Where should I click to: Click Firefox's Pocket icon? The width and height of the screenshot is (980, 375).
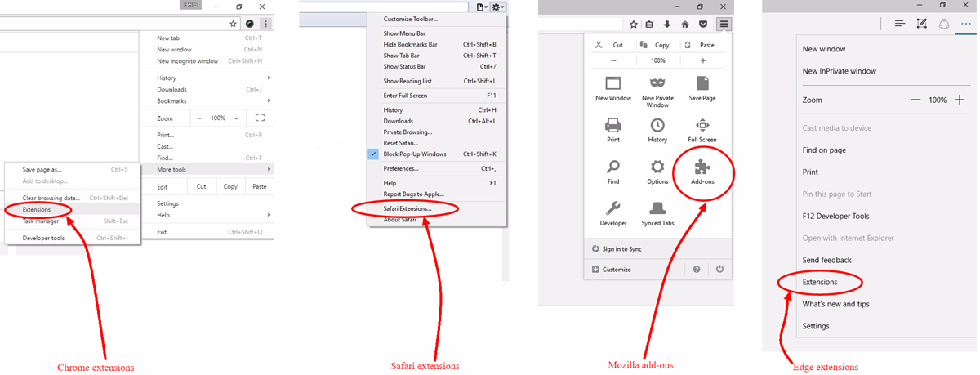click(x=702, y=24)
